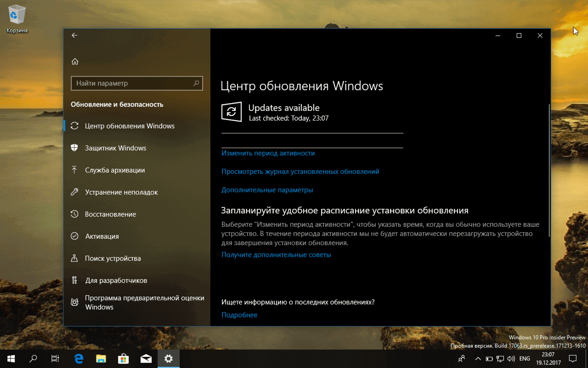This screenshot has width=588, height=368.
Task: Open the Дополнительные параметры link
Action: (267, 190)
